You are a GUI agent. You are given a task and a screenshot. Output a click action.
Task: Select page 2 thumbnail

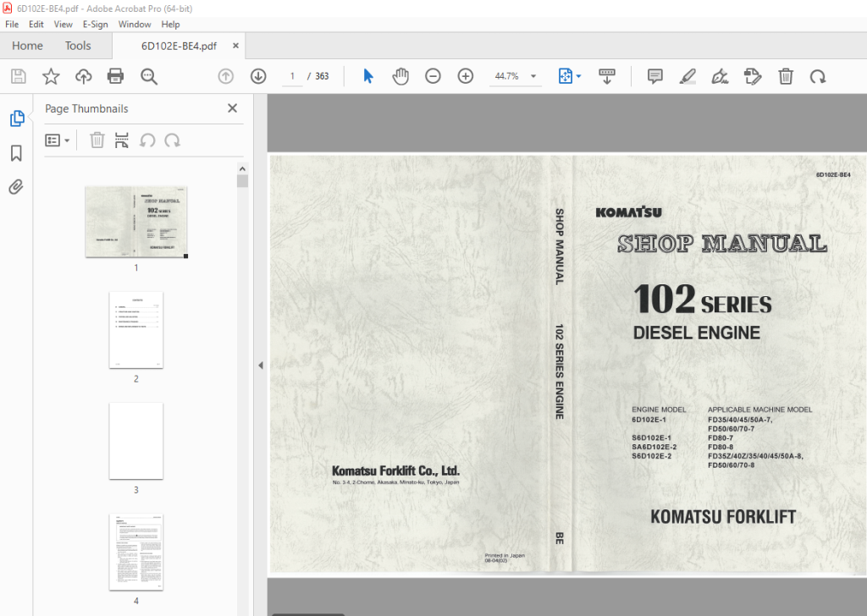tap(136, 330)
